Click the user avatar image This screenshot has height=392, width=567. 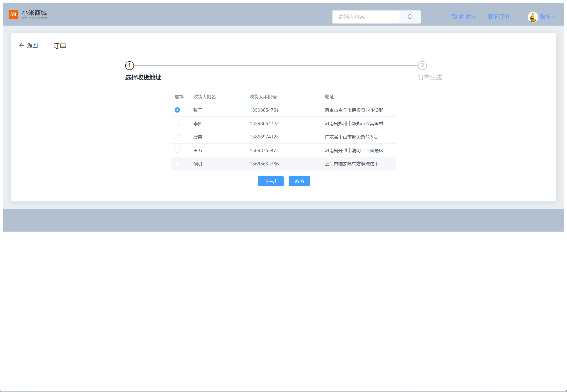coord(533,17)
